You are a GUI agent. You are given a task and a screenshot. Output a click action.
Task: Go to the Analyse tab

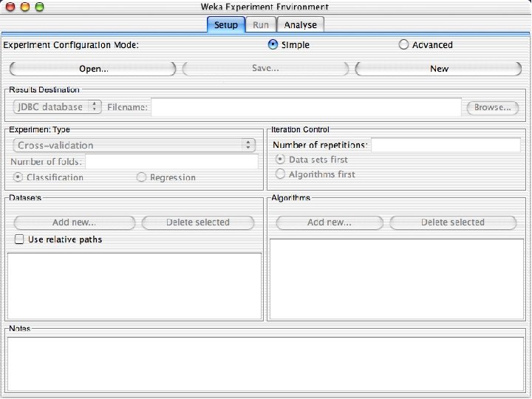pyautogui.click(x=300, y=25)
